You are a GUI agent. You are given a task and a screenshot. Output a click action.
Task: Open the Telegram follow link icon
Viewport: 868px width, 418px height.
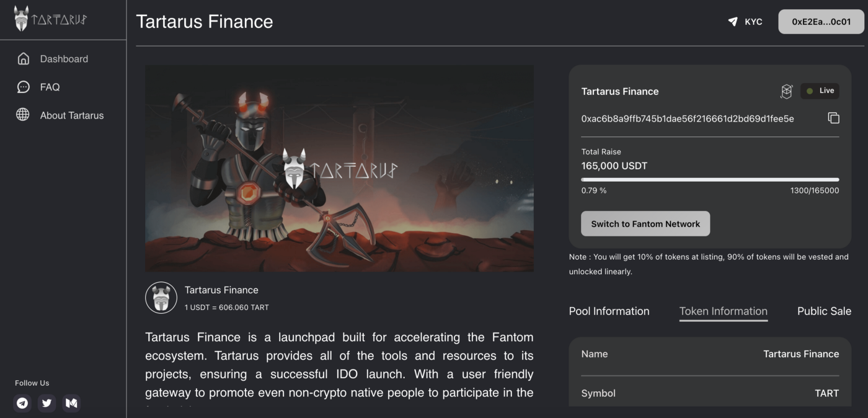pyautogui.click(x=22, y=403)
